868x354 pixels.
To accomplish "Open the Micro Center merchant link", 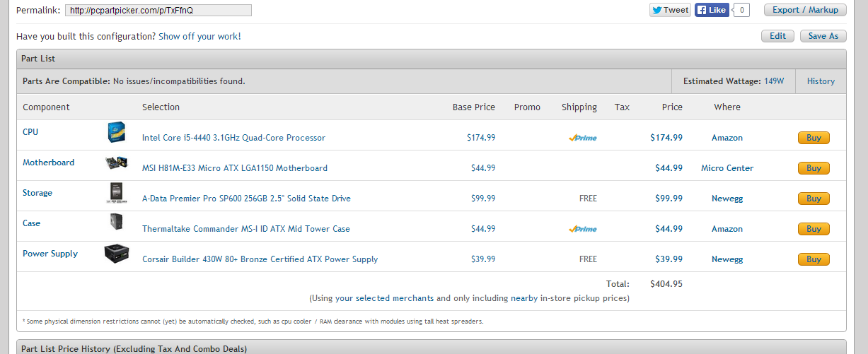I will pos(727,168).
